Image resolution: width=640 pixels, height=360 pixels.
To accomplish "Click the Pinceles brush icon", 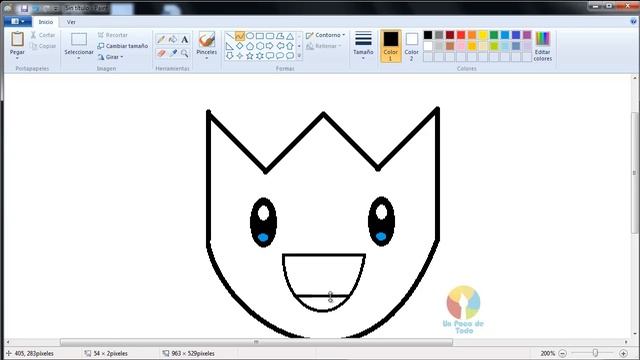I will click(x=207, y=40).
